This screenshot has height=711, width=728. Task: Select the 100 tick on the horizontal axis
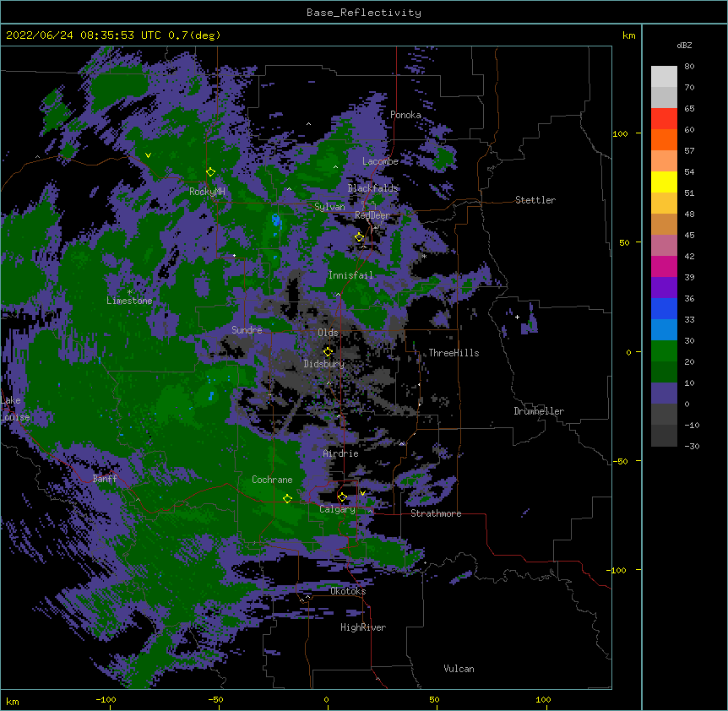pyautogui.click(x=543, y=699)
